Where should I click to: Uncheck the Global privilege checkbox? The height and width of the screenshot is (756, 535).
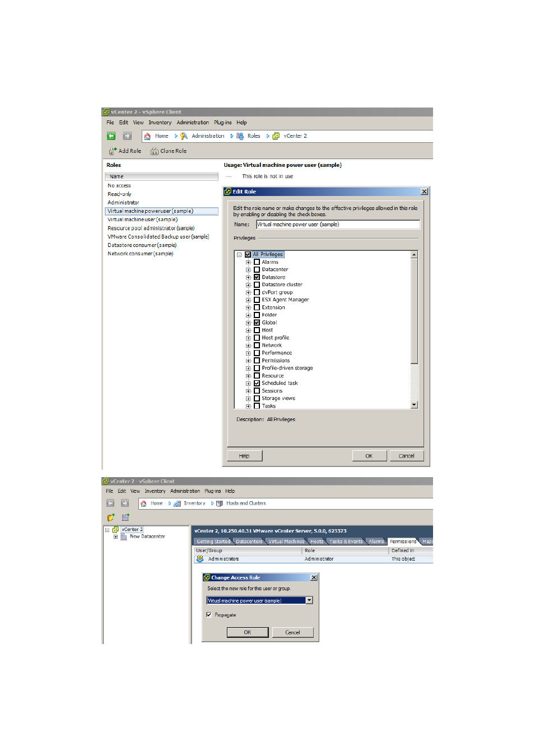pyautogui.click(x=257, y=323)
